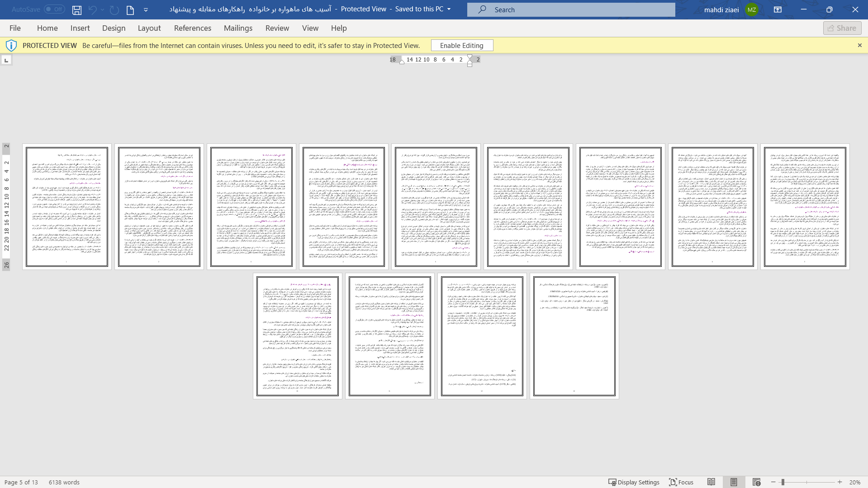The height and width of the screenshot is (488, 868).
Task: Switch to the Home tab
Action: pos(47,28)
